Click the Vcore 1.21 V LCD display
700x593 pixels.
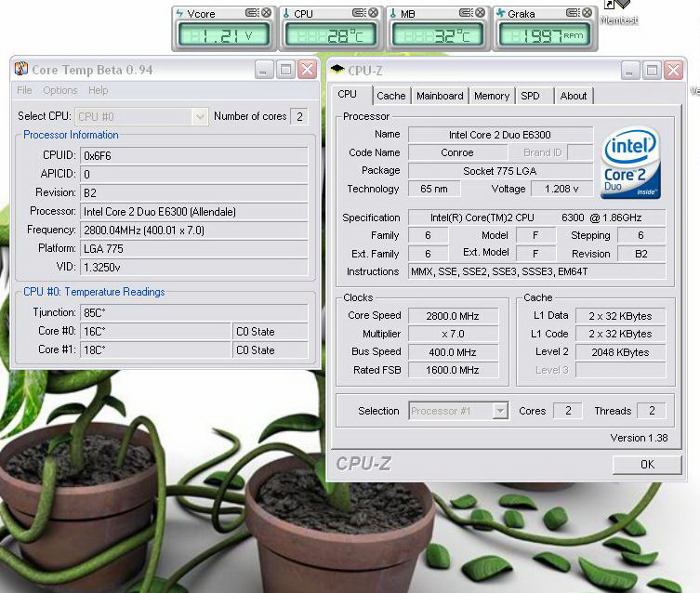[224, 35]
